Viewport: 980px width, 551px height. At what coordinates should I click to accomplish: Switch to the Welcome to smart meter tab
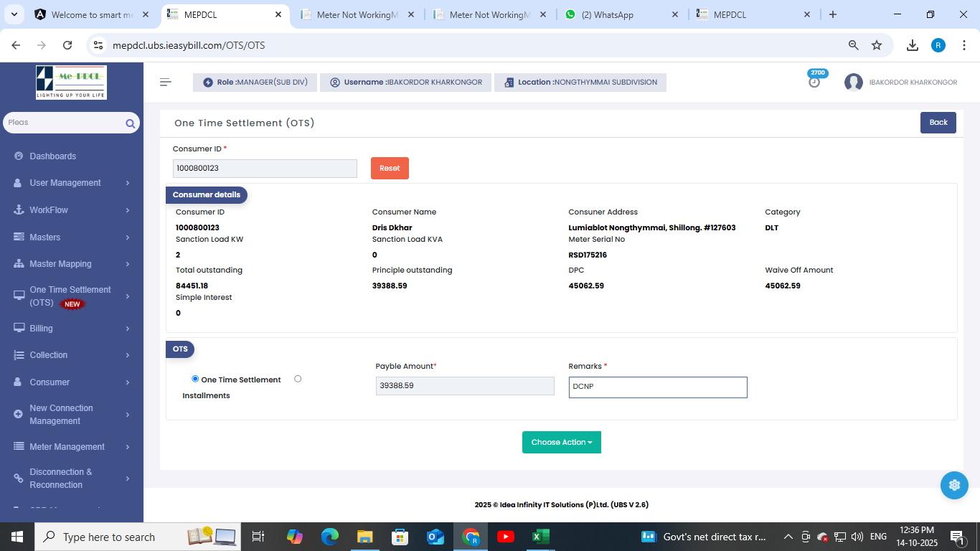(93, 14)
